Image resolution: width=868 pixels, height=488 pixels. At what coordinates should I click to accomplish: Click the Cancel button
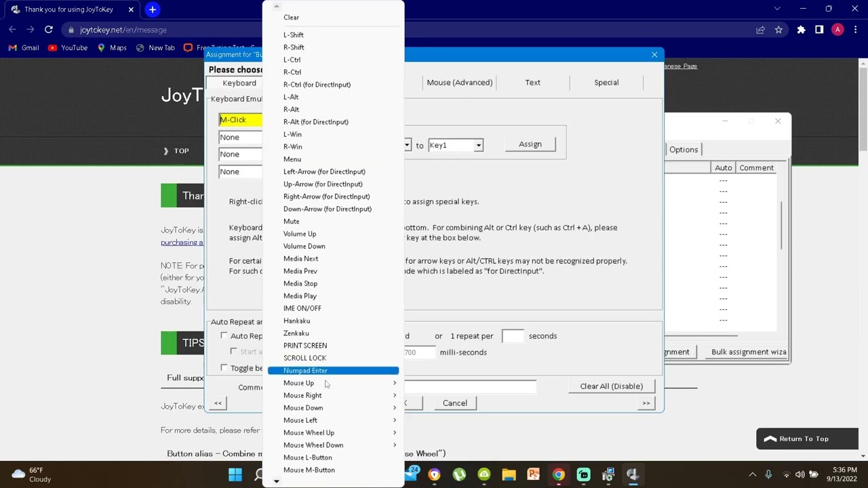tap(455, 403)
